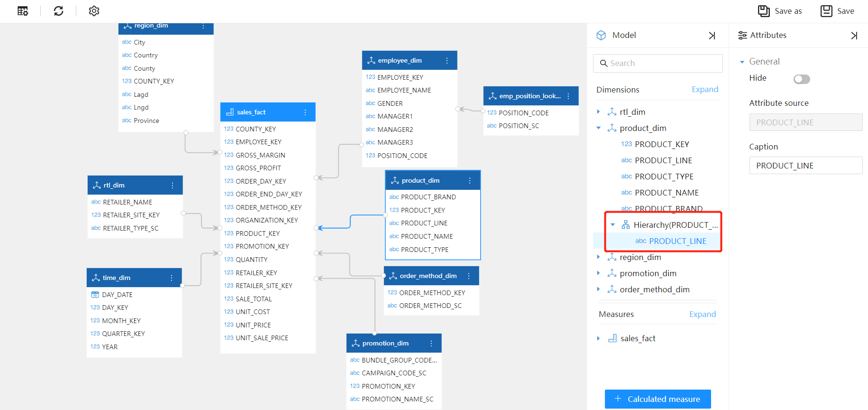Open order_method_dim table options menu

point(468,276)
